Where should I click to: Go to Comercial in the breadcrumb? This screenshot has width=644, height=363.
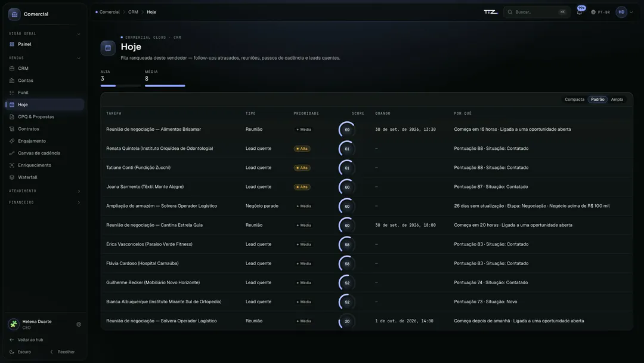coord(109,12)
